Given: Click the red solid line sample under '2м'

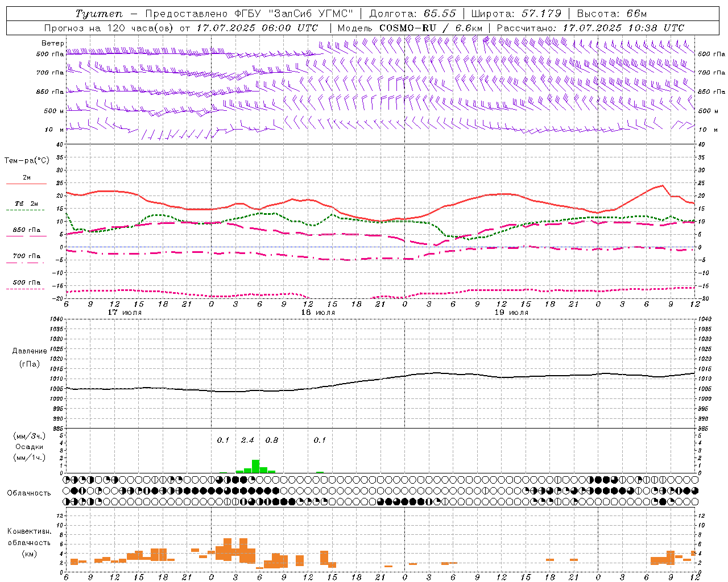Looking at the screenshot, I should (26, 184).
